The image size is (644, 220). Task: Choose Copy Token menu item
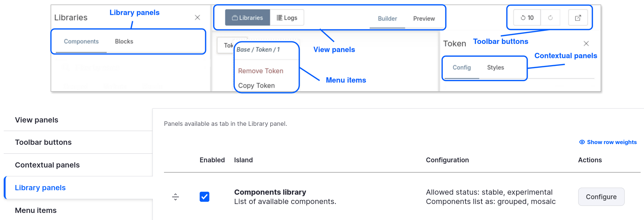click(256, 85)
